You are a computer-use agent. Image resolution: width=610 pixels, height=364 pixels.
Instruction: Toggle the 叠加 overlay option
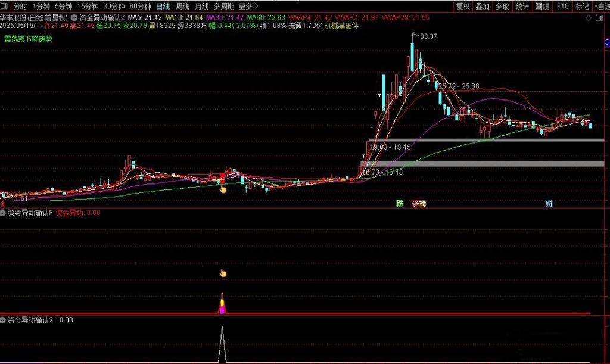click(483, 6)
